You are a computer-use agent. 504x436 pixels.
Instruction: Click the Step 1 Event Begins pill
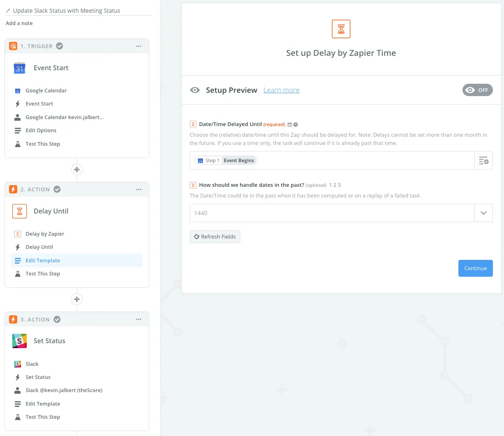226,161
